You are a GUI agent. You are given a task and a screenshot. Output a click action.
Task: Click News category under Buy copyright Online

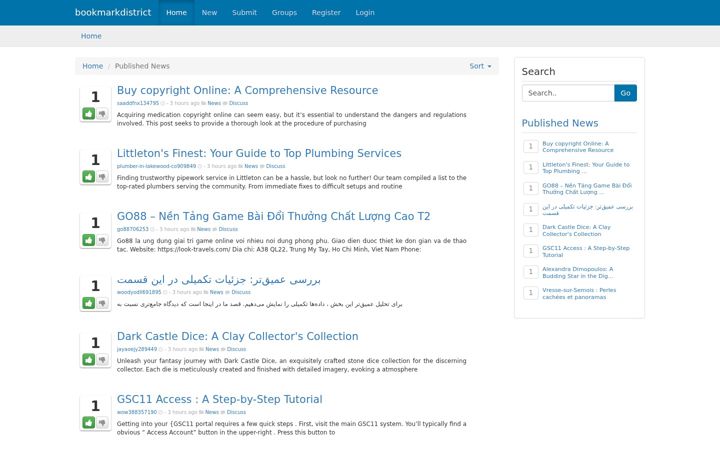[214, 103]
